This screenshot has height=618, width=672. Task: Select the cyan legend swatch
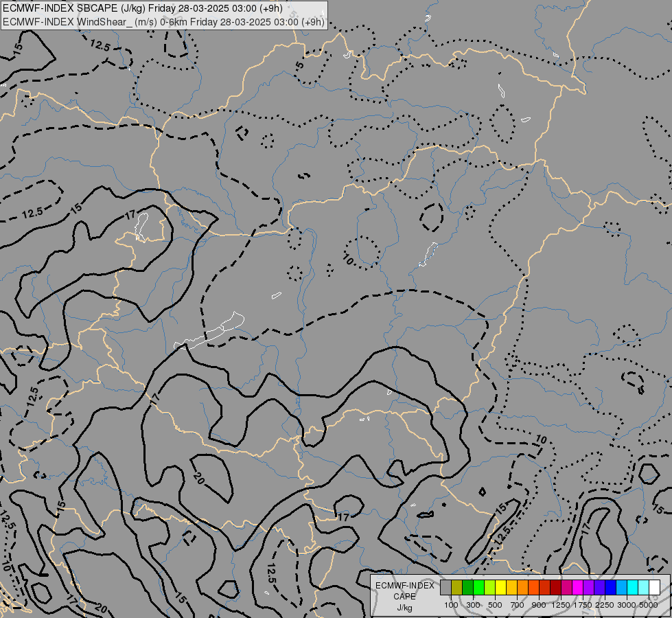pos(633,587)
